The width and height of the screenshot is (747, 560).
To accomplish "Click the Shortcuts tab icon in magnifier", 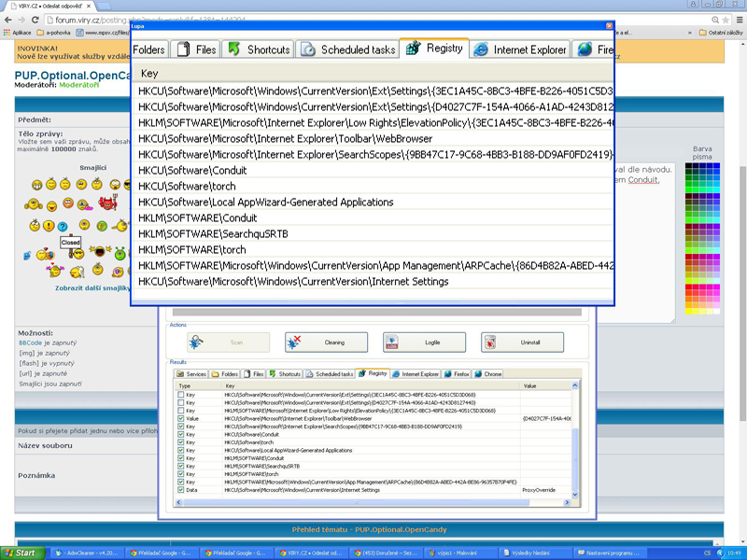I will pyautogui.click(x=233, y=49).
